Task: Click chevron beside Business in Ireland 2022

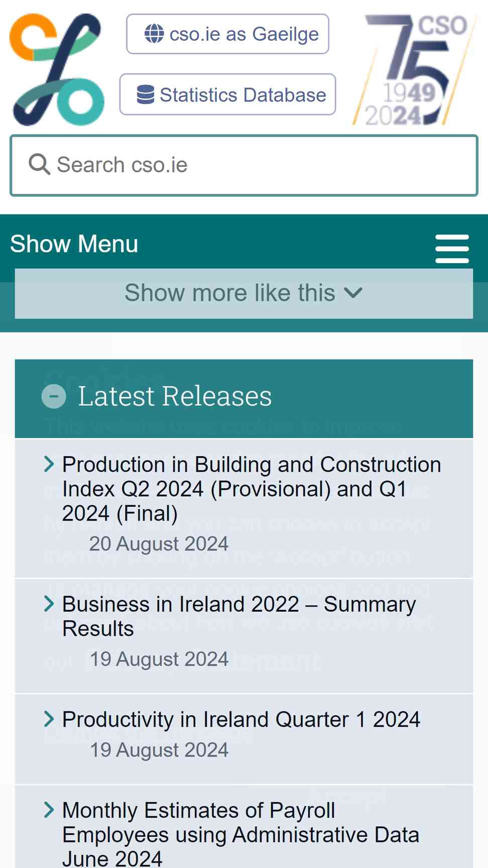Action: (x=49, y=604)
